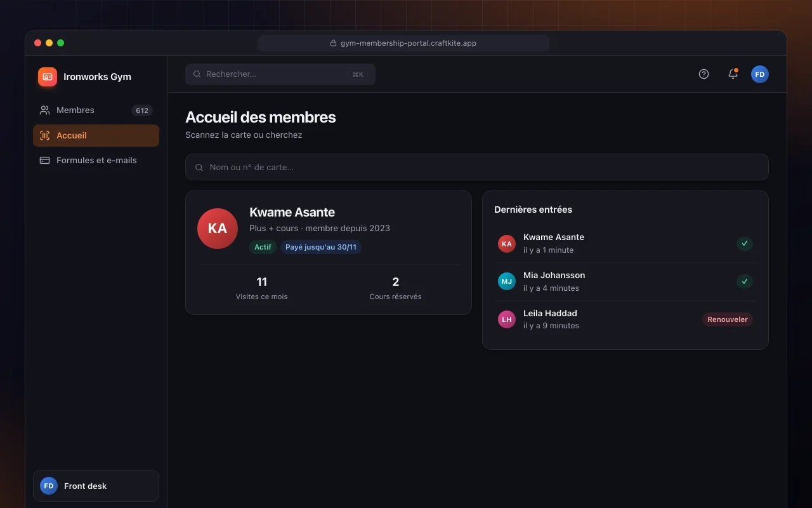
Task: Open the FD profile avatar in top bar
Action: (x=760, y=74)
